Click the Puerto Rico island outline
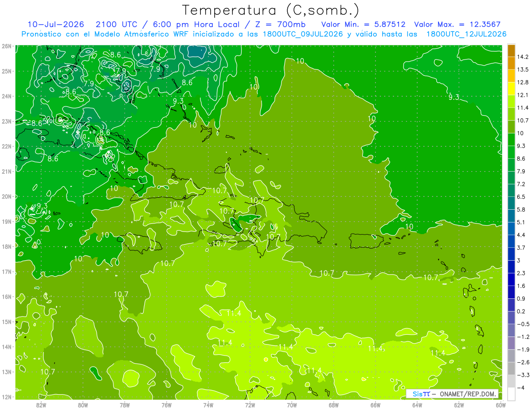 point(366,241)
